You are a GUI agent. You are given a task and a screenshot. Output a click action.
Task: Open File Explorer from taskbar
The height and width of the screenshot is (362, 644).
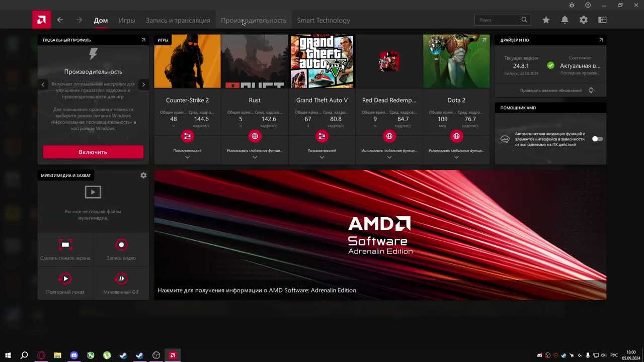pos(57,355)
